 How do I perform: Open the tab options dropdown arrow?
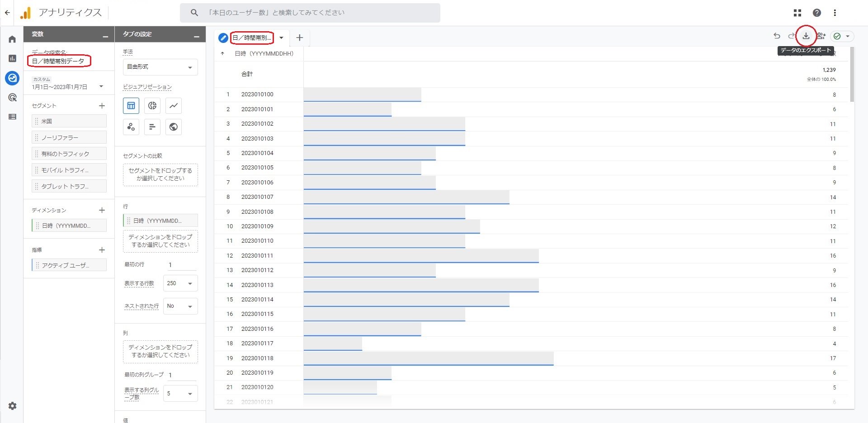pyautogui.click(x=281, y=38)
